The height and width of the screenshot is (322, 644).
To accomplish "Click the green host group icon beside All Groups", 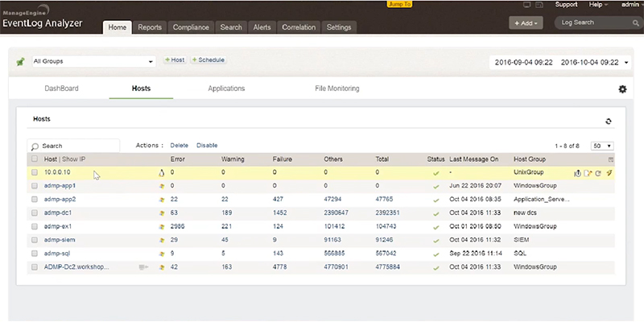I will coord(19,61).
